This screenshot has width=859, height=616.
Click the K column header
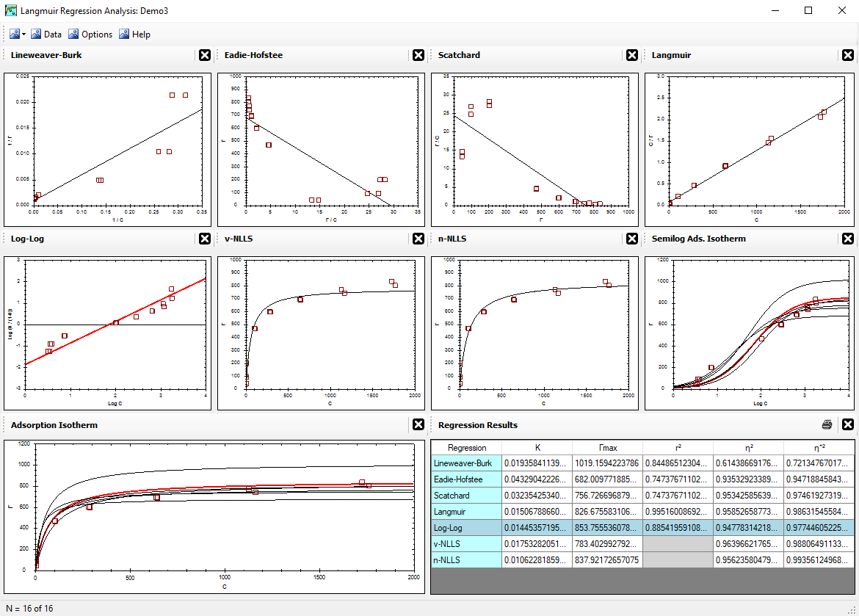(x=537, y=448)
